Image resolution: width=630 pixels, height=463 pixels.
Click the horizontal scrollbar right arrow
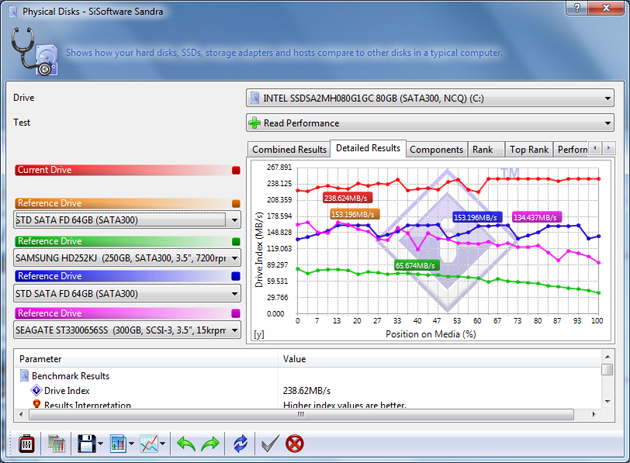point(593,414)
